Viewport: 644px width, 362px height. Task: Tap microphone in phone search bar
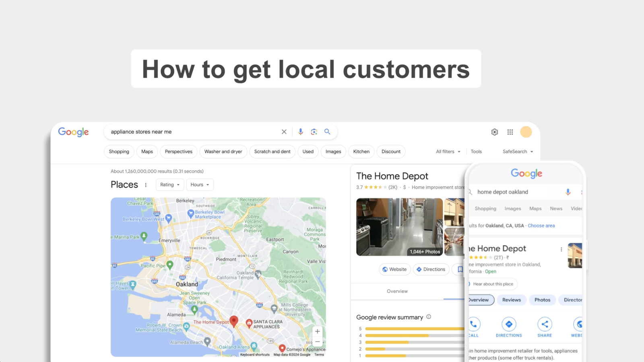click(x=568, y=192)
